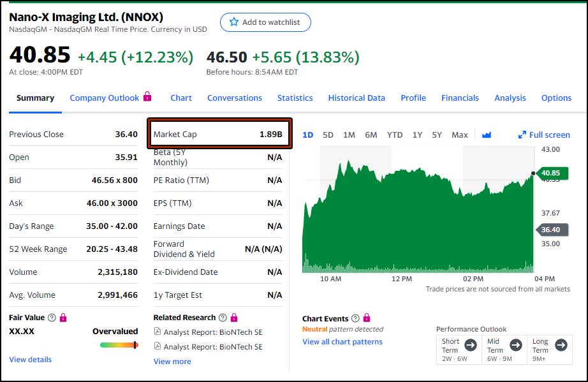Switch to the area chart type icon

tap(487, 135)
